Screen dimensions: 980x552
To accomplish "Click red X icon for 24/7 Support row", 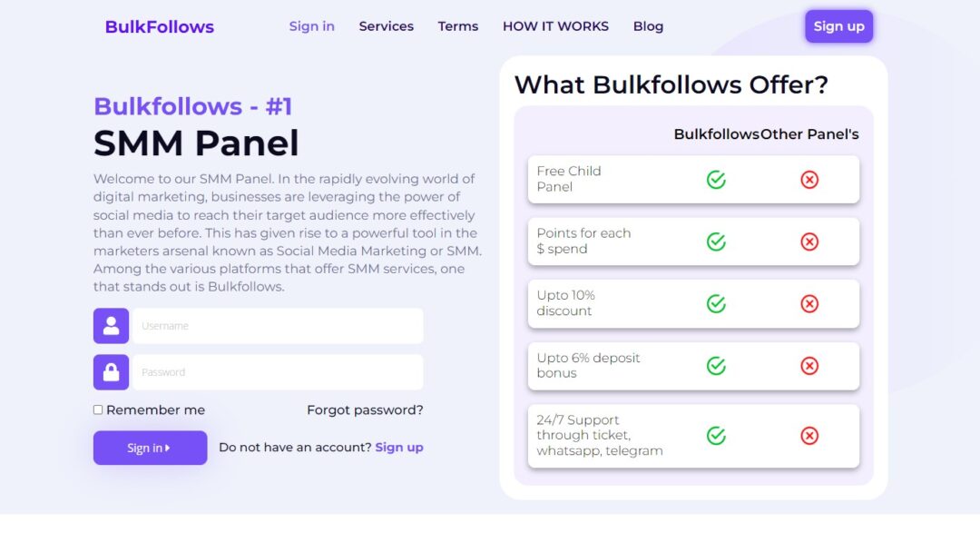I will click(x=809, y=436).
